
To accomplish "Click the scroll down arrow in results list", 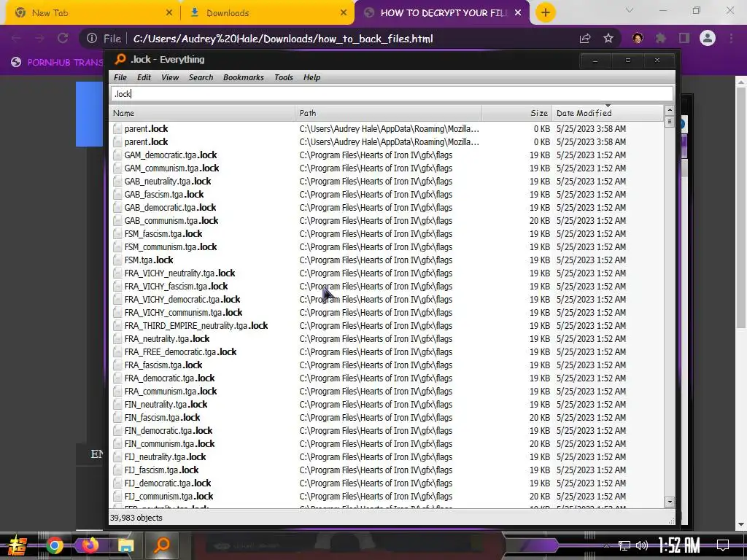I will click(670, 502).
